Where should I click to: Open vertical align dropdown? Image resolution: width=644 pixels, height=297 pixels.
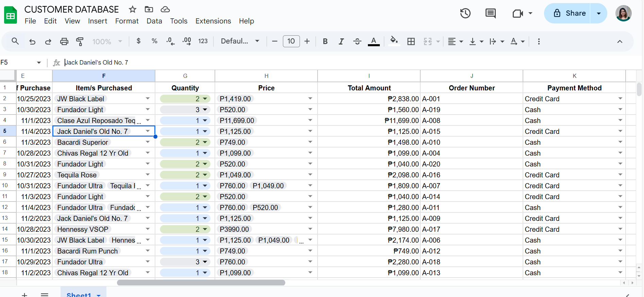point(476,41)
